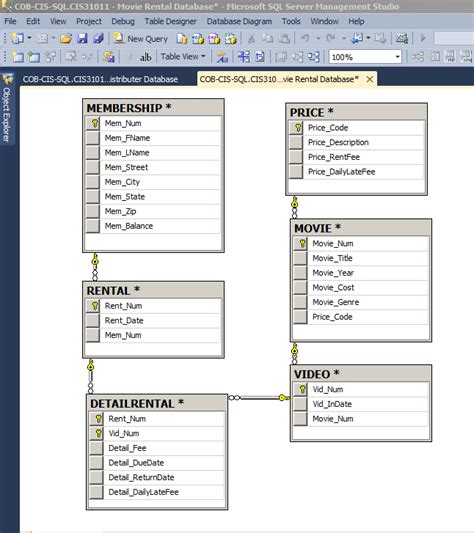This screenshot has height=533, width=474.
Task: Click the Open File folder icon
Action: coord(66,38)
